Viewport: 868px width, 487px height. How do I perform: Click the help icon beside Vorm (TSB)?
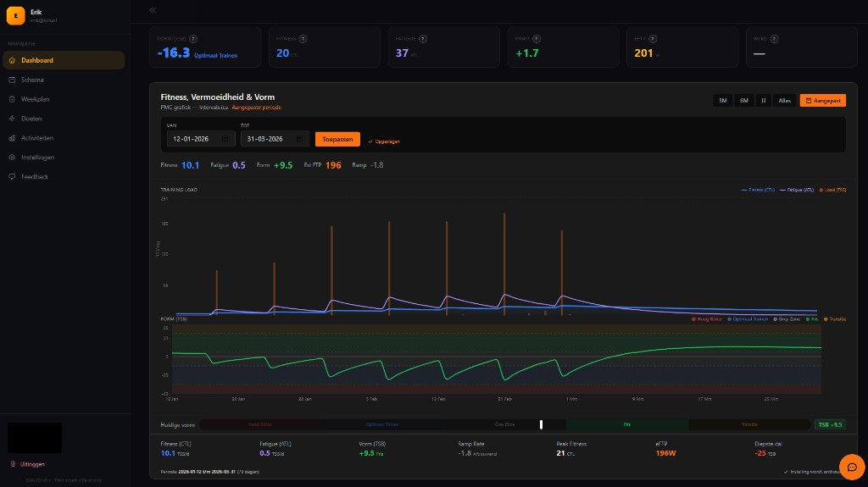point(194,38)
